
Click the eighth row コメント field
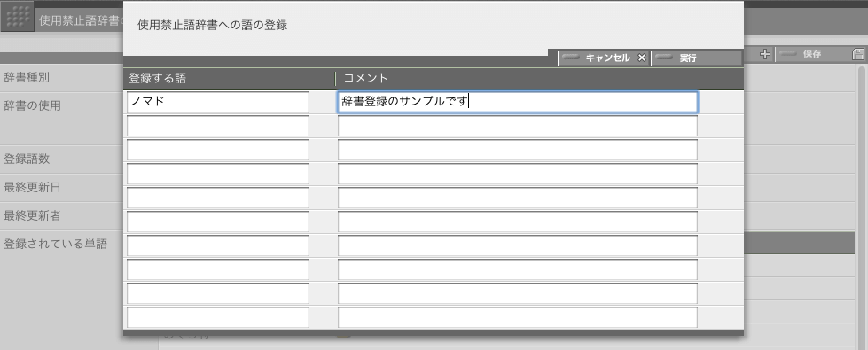click(x=518, y=269)
